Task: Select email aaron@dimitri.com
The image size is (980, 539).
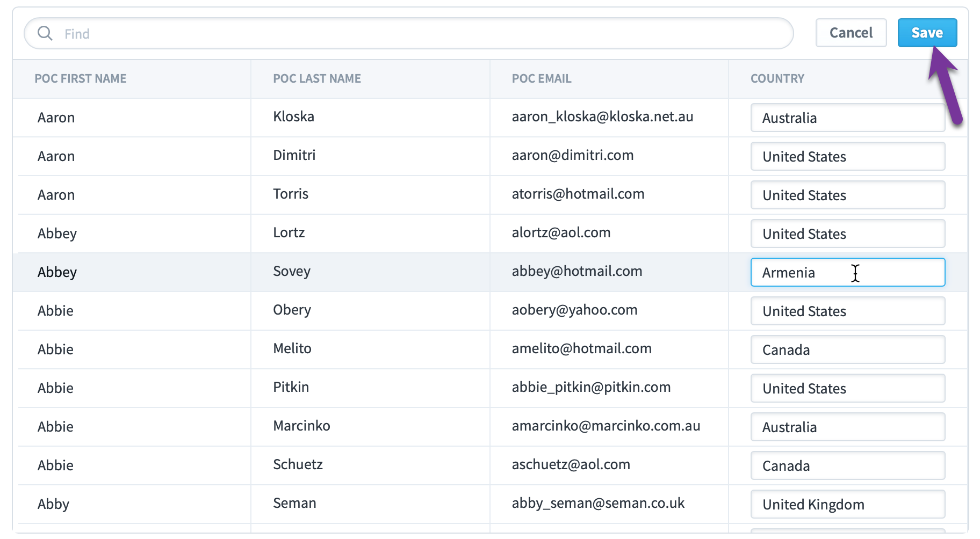Action: [573, 155]
